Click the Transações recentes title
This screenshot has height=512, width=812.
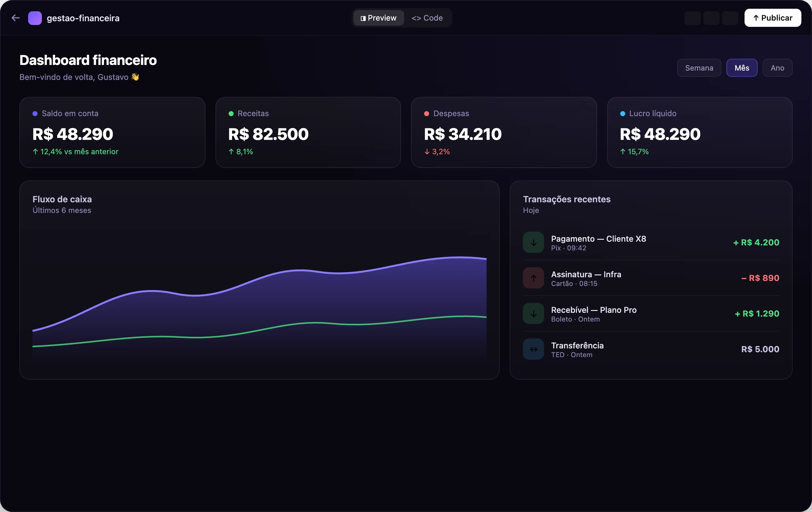pyautogui.click(x=567, y=199)
